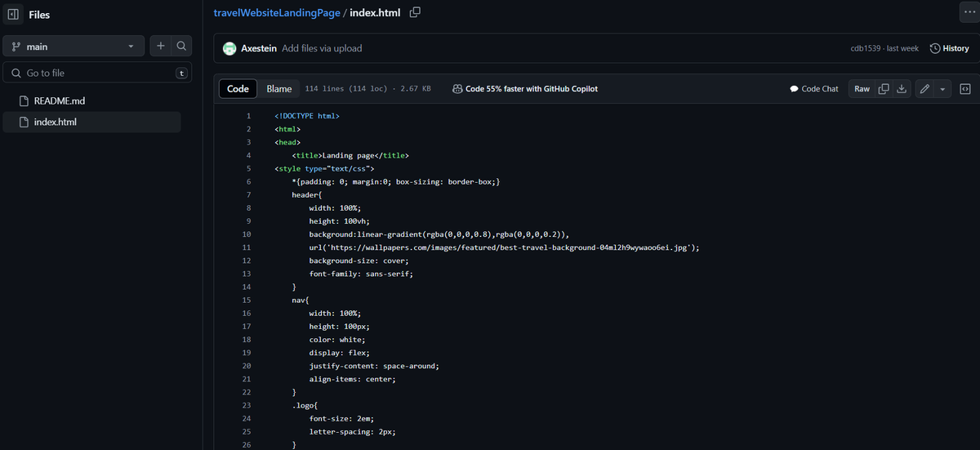Click the add file plus button
Image resolution: width=980 pixels, height=450 pixels.
[161, 47]
